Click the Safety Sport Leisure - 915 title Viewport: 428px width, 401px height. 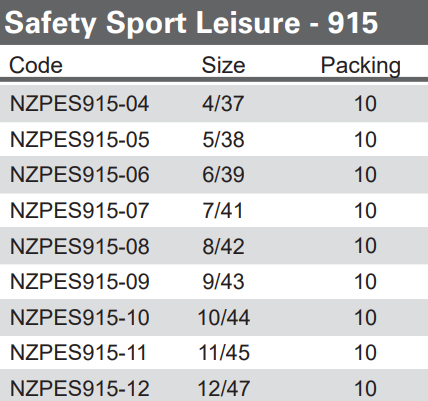click(x=191, y=23)
